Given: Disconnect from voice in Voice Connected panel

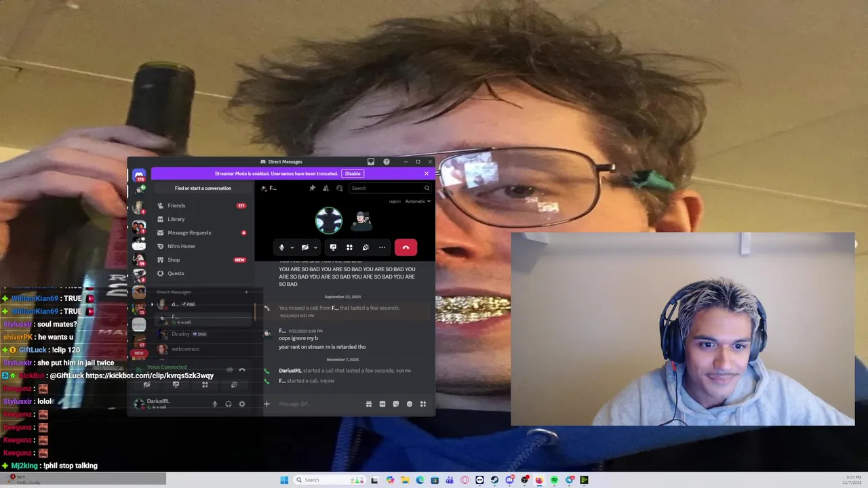Looking at the screenshot, I should coord(242,370).
